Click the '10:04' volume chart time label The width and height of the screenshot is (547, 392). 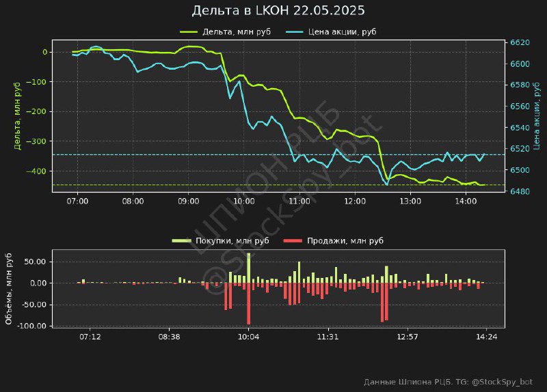click(x=248, y=337)
